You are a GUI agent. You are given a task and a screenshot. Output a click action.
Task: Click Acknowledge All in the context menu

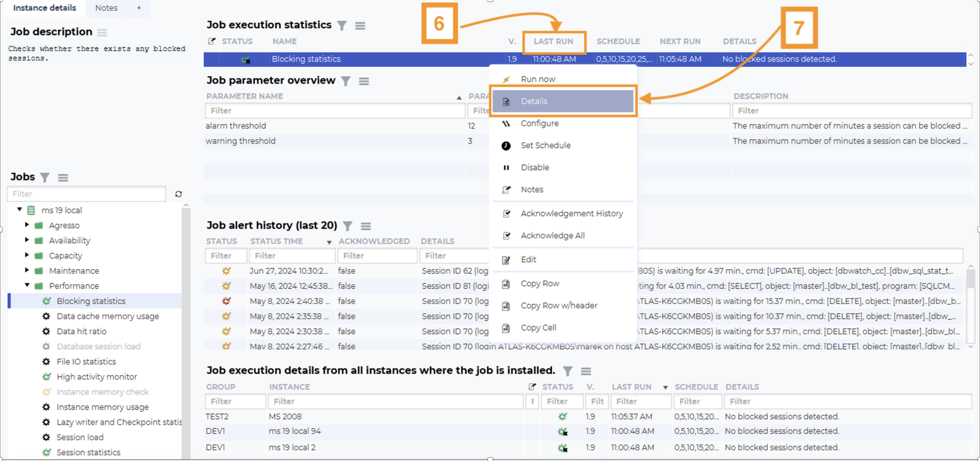552,235
